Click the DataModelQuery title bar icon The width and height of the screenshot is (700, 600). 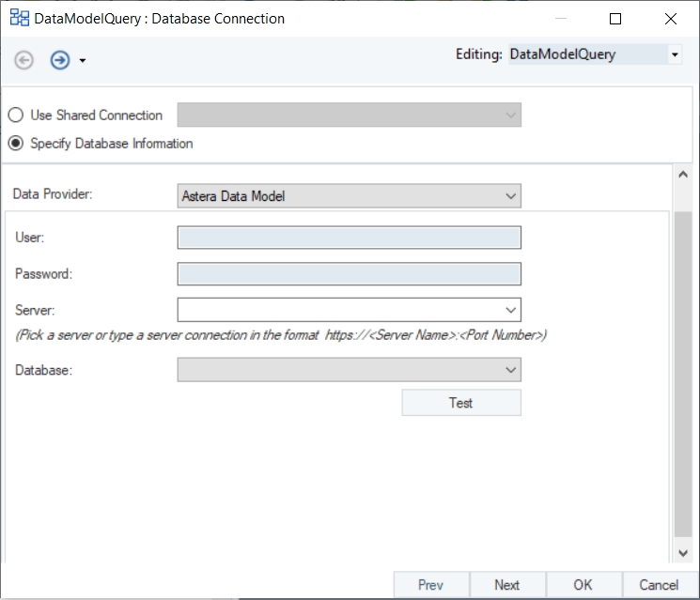[x=19, y=19]
